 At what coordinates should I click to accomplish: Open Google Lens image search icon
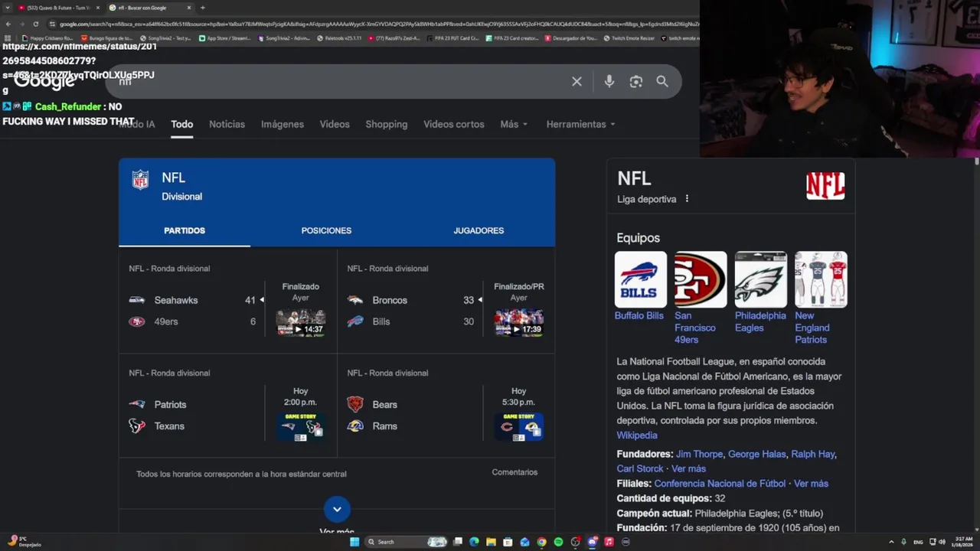pyautogui.click(x=635, y=82)
